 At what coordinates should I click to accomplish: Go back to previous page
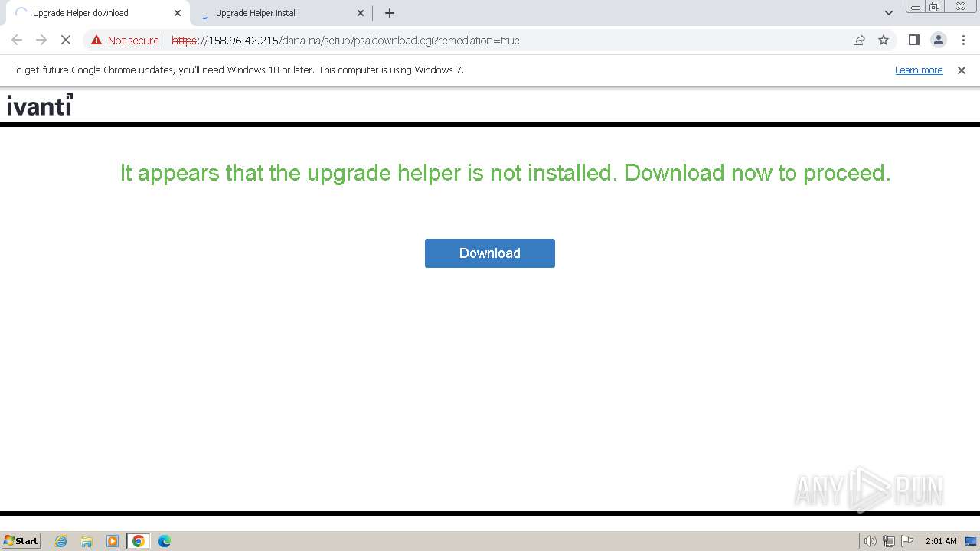pyautogui.click(x=17, y=41)
